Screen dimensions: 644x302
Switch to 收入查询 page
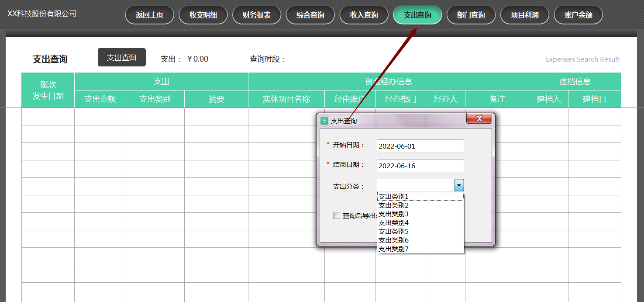click(364, 15)
